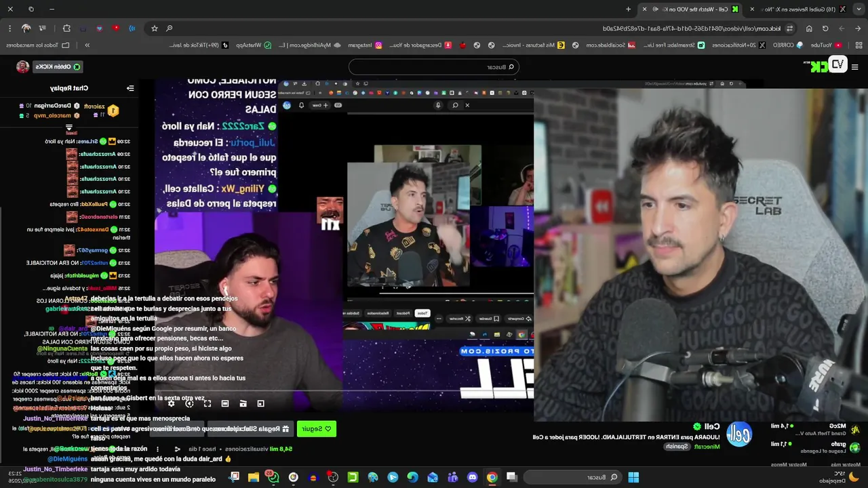The width and height of the screenshot is (868, 488).
Task: Open the Chrome apps grid shortcut
Action: [859, 45]
